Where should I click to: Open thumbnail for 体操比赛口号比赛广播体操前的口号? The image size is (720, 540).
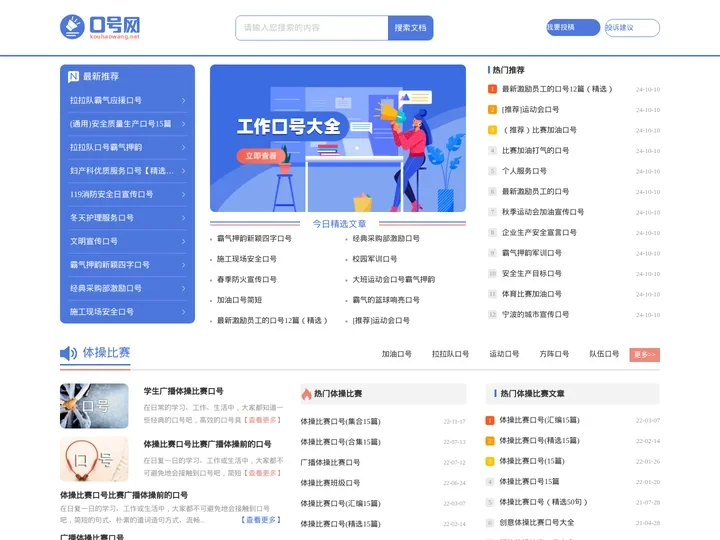pos(94,459)
